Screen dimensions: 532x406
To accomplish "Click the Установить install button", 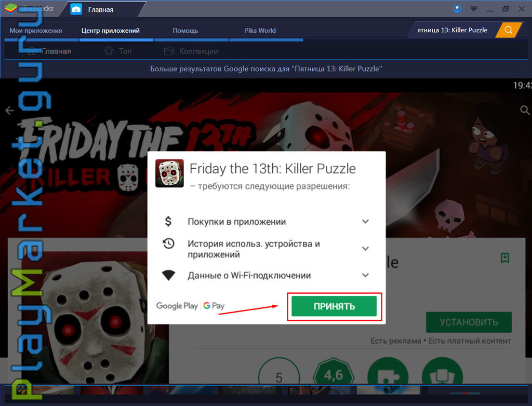I will (x=469, y=322).
